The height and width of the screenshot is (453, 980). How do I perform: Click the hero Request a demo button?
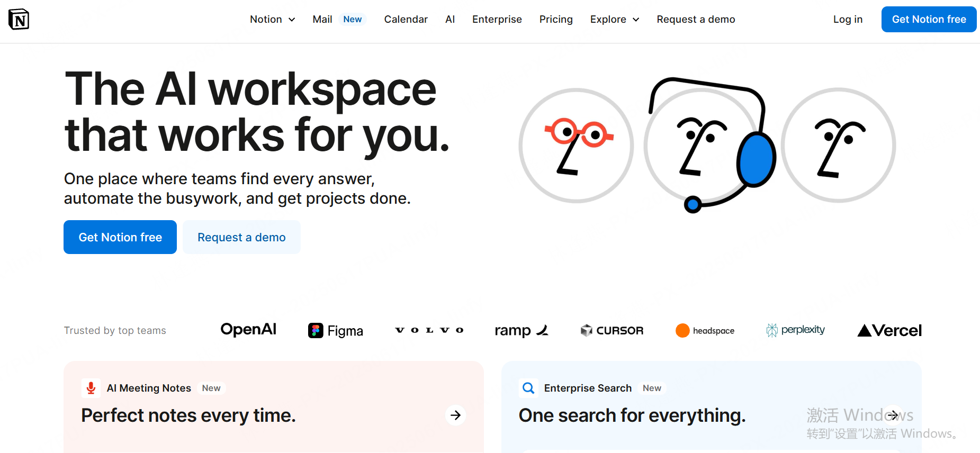241,237
